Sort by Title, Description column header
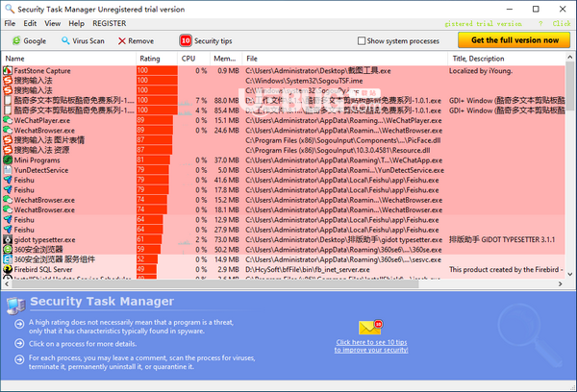Image resolution: width=577 pixels, height=392 pixels. pyautogui.click(x=507, y=59)
